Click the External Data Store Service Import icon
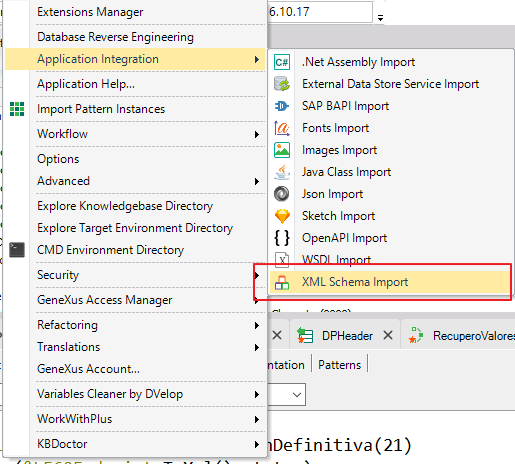Image resolution: width=515 pixels, height=464 pixels. click(282, 84)
